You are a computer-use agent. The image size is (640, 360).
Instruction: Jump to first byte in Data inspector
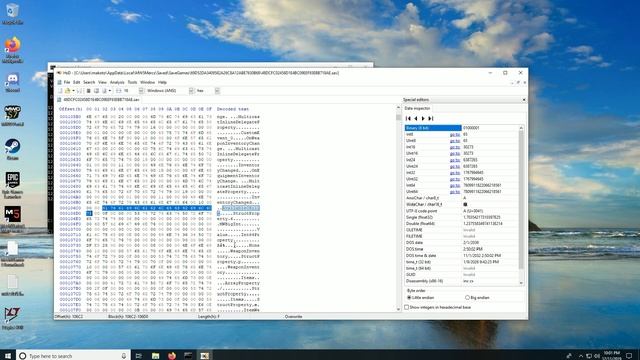pos(408,118)
